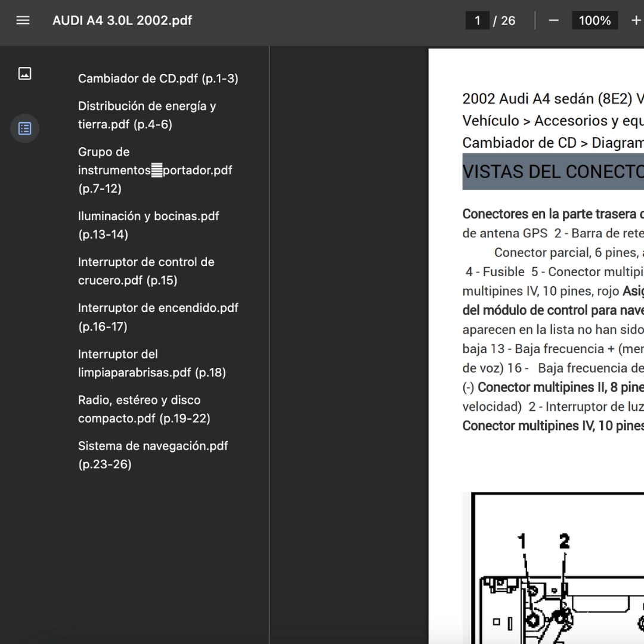The image size is (644, 644).
Task: Select Interruptor de control de crucero.pdf
Action: (x=146, y=271)
